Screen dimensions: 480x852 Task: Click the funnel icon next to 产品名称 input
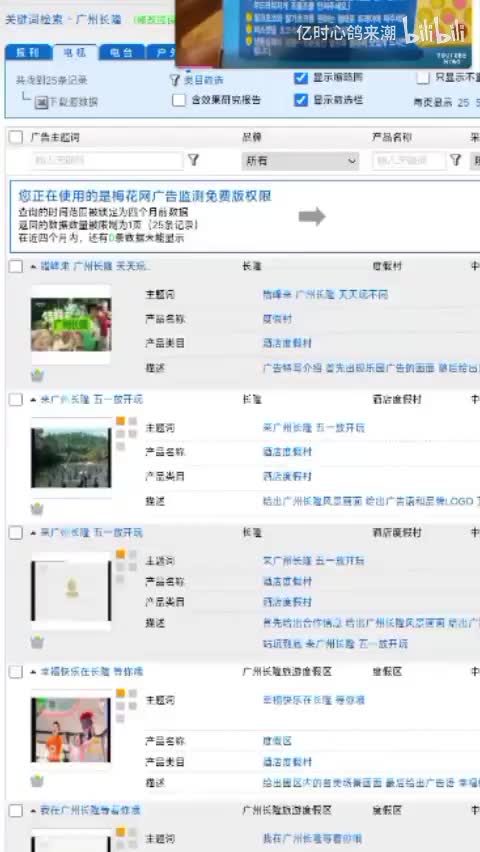456,160
